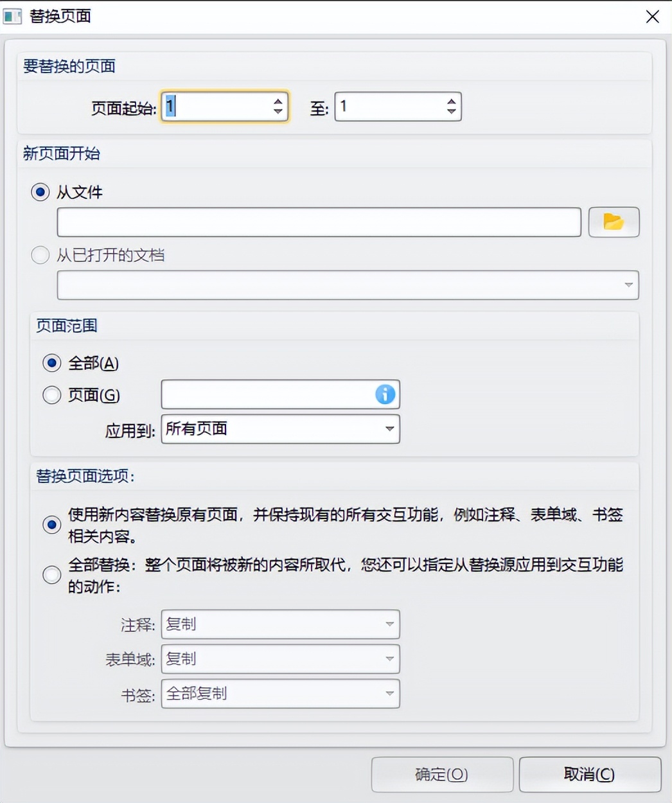Viewport: 672px width, 803px height.
Task: Click the 确定(O) button
Action: tap(441, 774)
